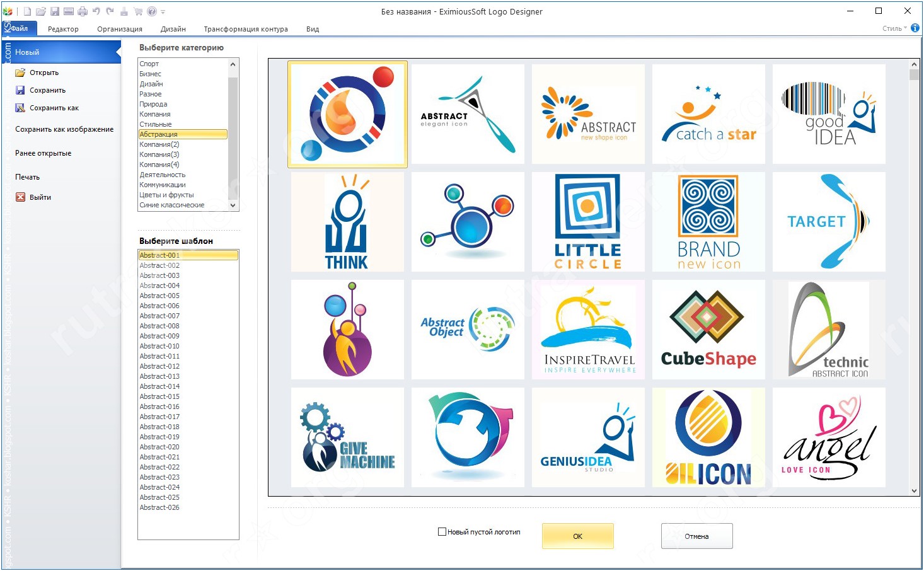Viewport: 924px width, 571px height.
Task: Select the CubeShape logo thumbnail
Action: pyautogui.click(x=708, y=330)
